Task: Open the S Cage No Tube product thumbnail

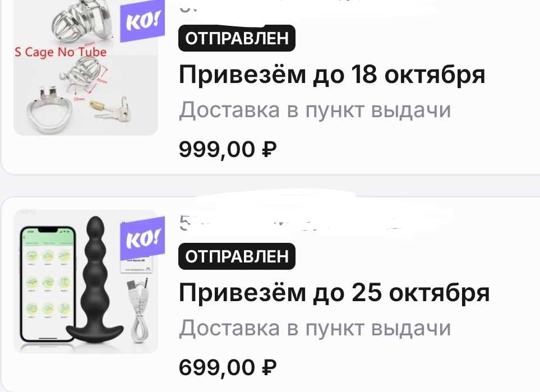Action: [86, 68]
